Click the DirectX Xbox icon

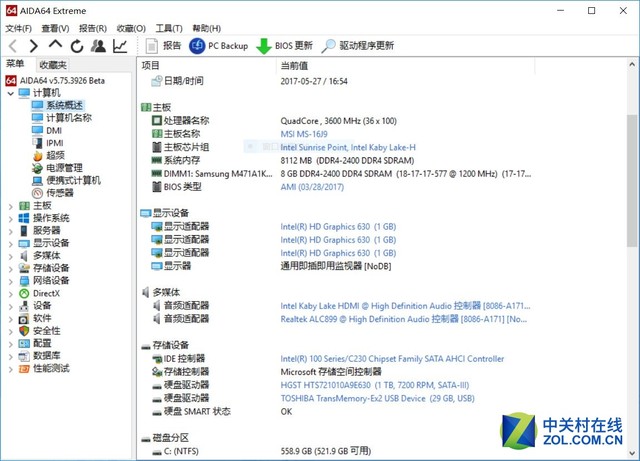point(24,294)
